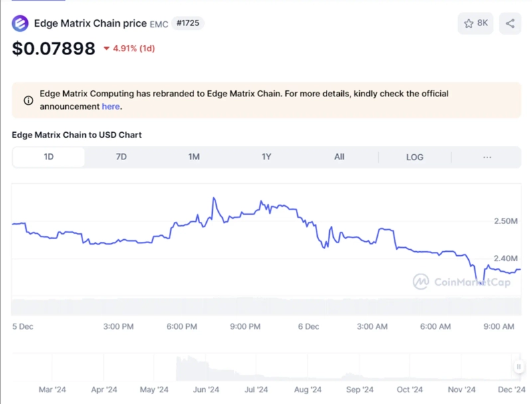Open the share icon button

(x=510, y=23)
